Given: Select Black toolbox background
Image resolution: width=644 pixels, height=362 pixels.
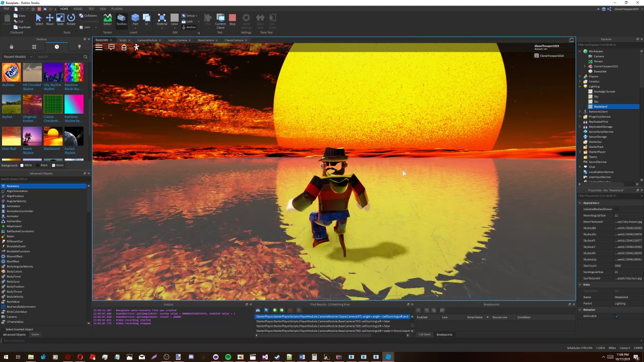Looking at the screenshot, I should (x=42, y=165).
